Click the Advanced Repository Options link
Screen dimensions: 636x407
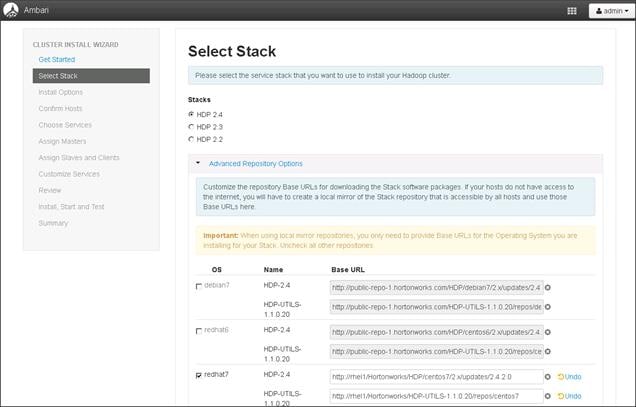point(256,164)
